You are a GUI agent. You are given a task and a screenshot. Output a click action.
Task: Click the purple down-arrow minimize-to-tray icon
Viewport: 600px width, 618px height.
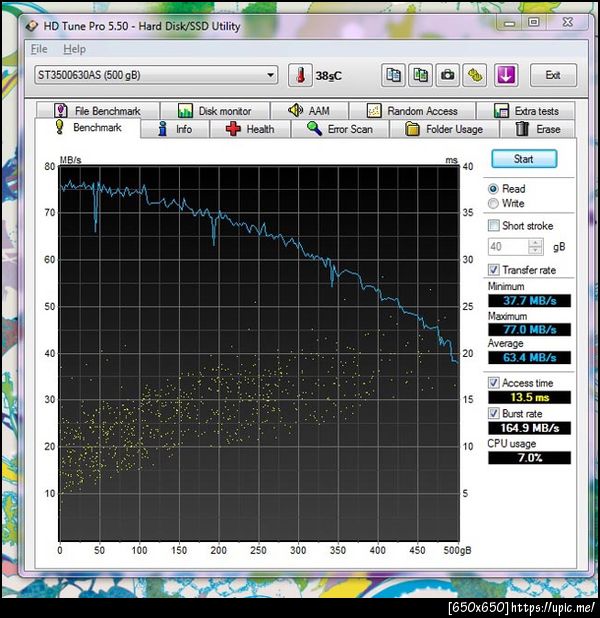click(506, 75)
